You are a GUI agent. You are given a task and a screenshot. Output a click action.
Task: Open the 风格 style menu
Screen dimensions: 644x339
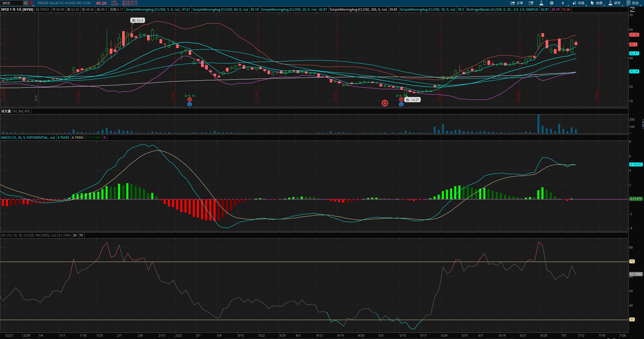point(578,3)
